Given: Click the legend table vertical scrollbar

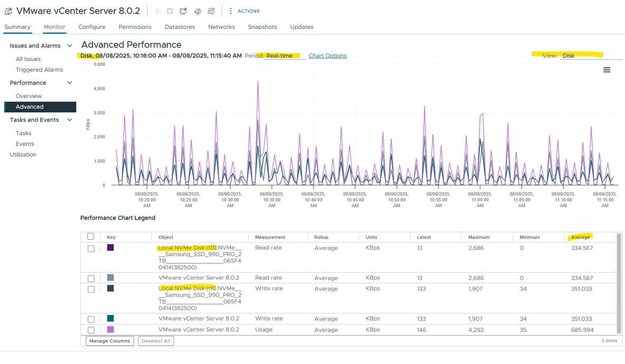Looking at the screenshot, I should (x=619, y=284).
